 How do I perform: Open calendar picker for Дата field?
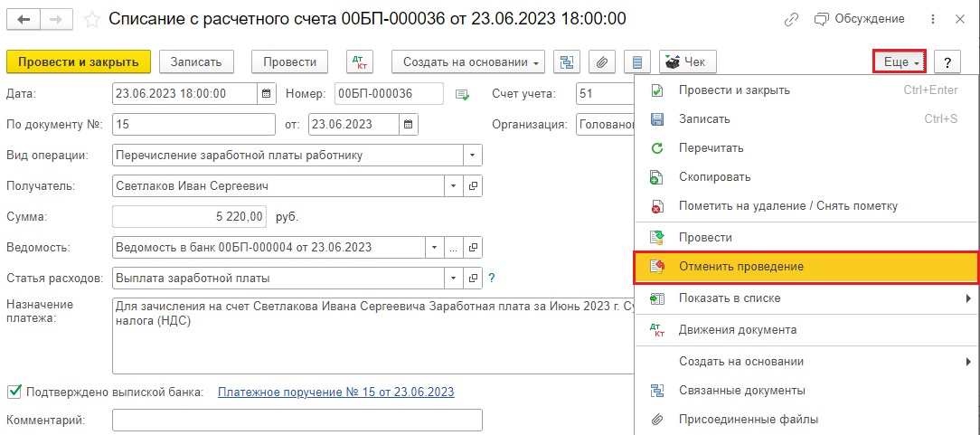point(267,94)
